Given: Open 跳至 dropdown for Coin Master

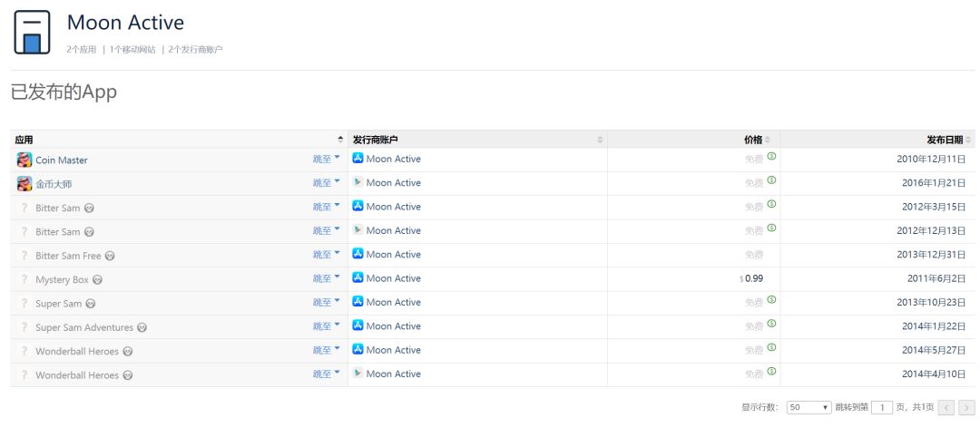Looking at the screenshot, I should [x=326, y=159].
